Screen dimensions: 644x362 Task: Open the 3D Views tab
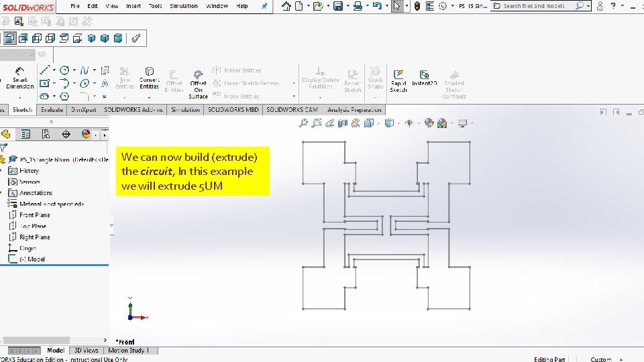pyautogui.click(x=87, y=351)
